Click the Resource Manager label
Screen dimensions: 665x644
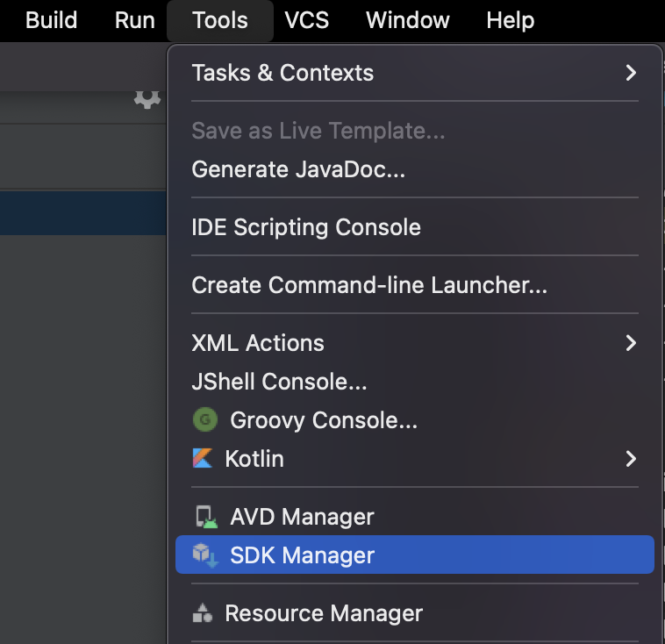(x=324, y=613)
